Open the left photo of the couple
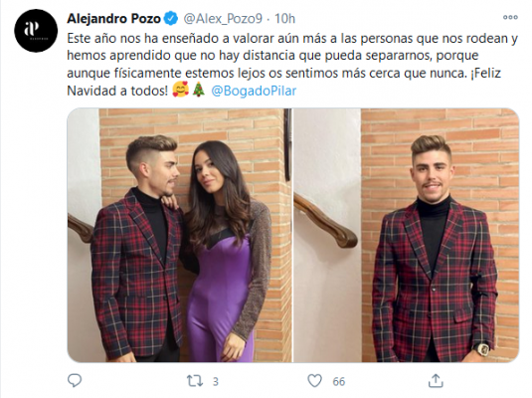Screen dimensions: 532x398 tap(179, 235)
